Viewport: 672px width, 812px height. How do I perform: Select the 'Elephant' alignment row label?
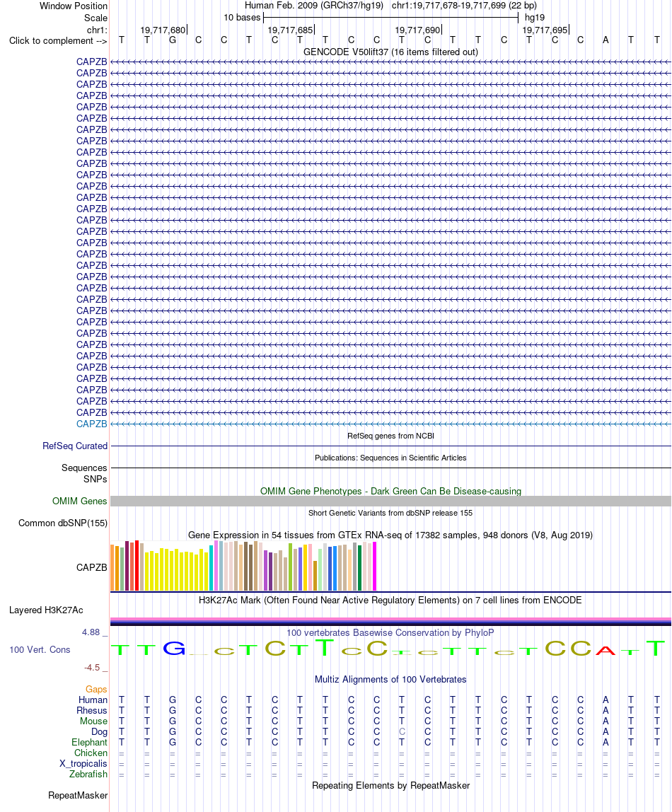click(x=90, y=742)
